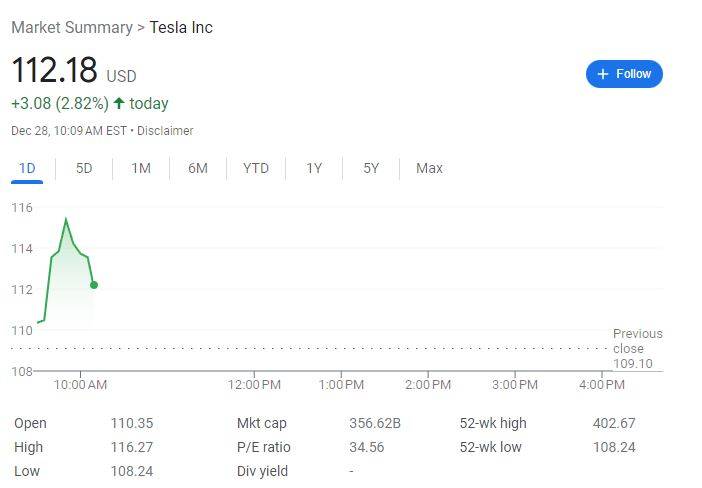This screenshot has height=488, width=702.
Task: Open the 6M chart range
Action: [198, 168]
